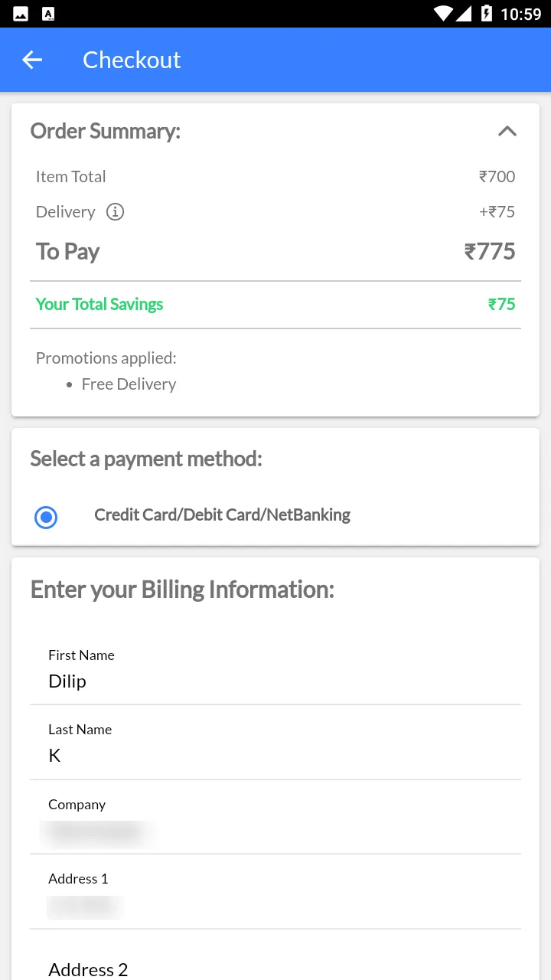Image resolution: width=551 pixels, height=980 pixels.
Task: Tap the Credit Card/Debit Card/NetBanking label
Action: click(222, 515)
